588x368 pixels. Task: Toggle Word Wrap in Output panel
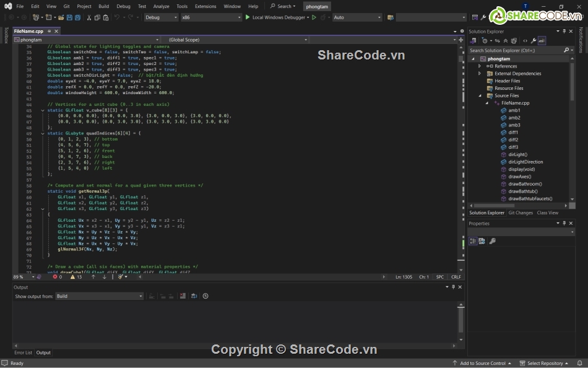[194, 296]
